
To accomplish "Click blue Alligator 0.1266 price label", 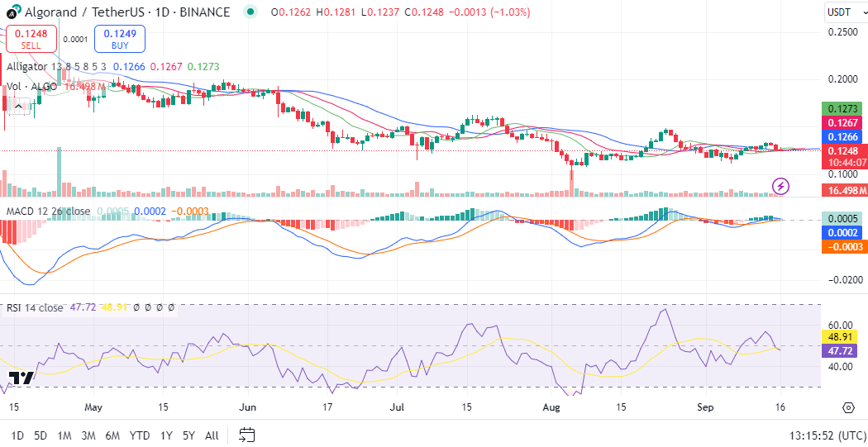I will click(844, 136).
